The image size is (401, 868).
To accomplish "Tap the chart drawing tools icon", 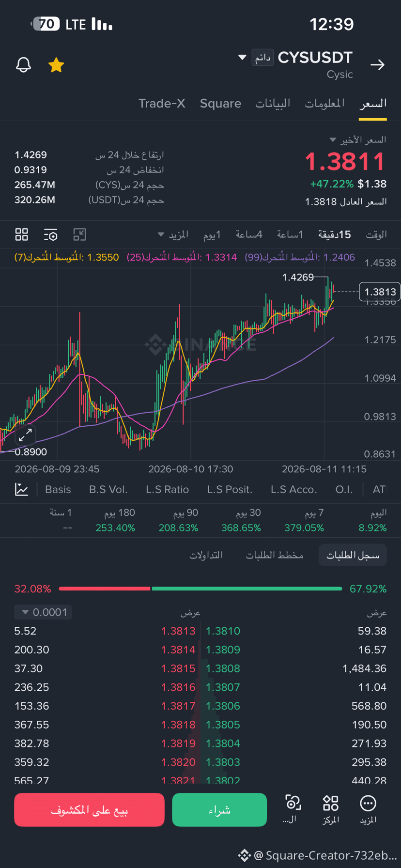I will [x=79, y=235].
